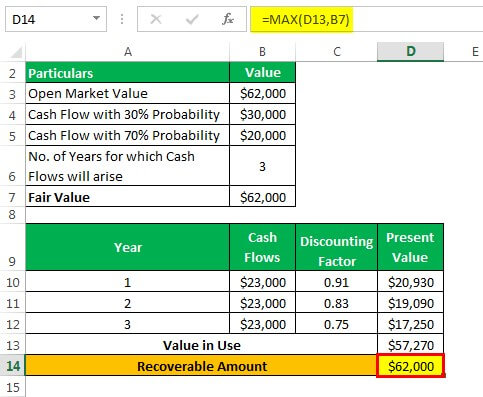Click the Discounting Factor header cell
483x397 pixels.
336,247
